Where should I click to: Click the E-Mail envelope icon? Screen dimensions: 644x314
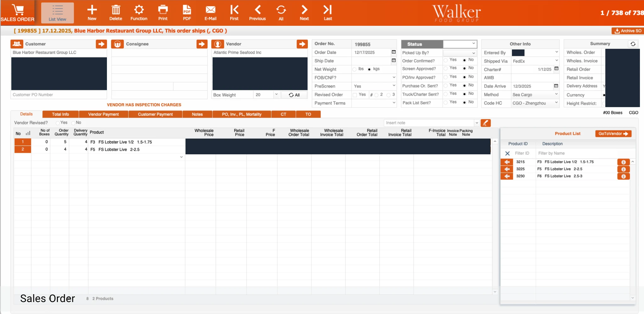point(210,10)
